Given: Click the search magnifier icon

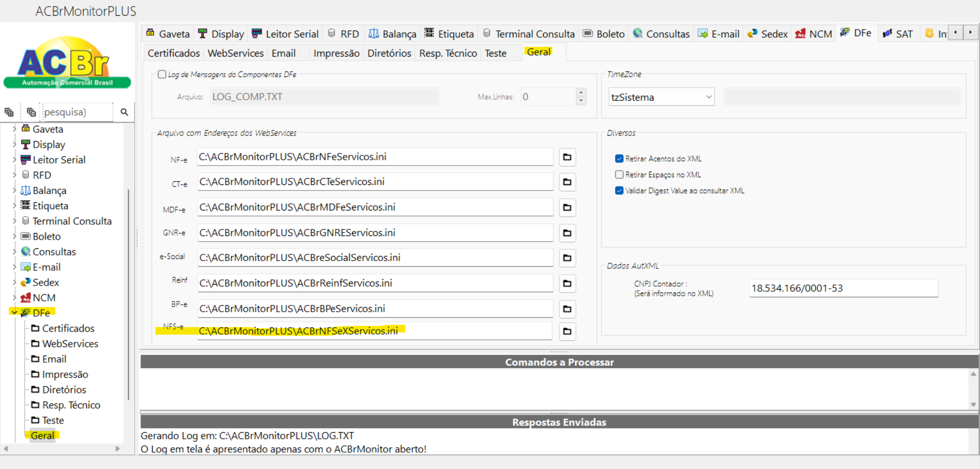Looking at the screenshot, I should [124, 112].
